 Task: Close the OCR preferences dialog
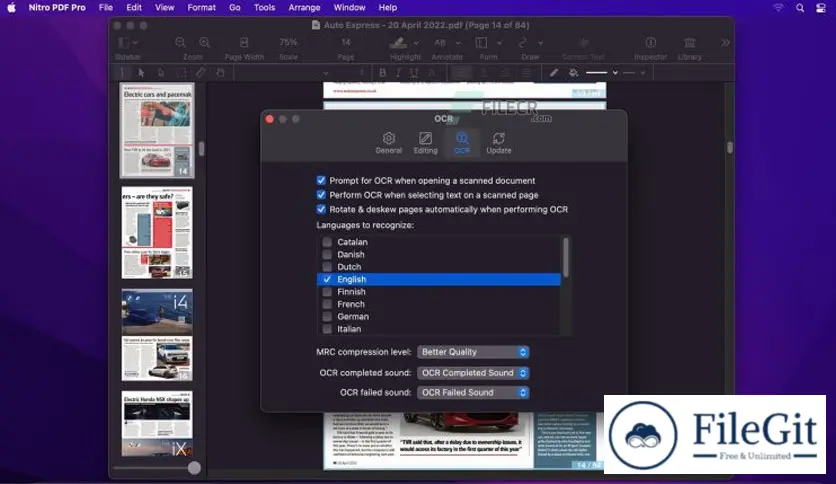pos(269,119)
